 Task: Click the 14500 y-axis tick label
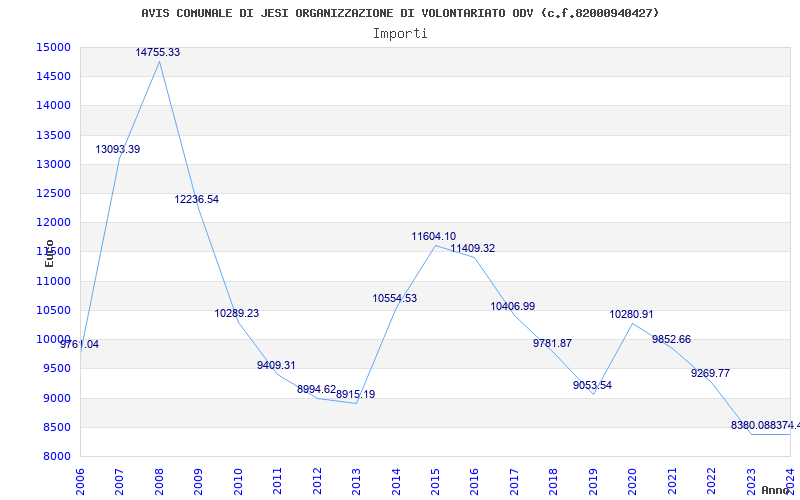54,77
